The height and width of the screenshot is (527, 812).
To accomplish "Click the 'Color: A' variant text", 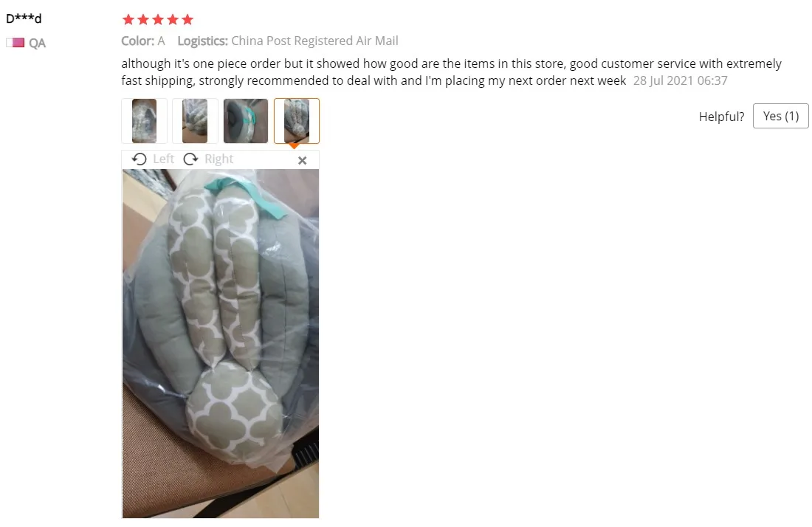I will click(x=143, y=41).
